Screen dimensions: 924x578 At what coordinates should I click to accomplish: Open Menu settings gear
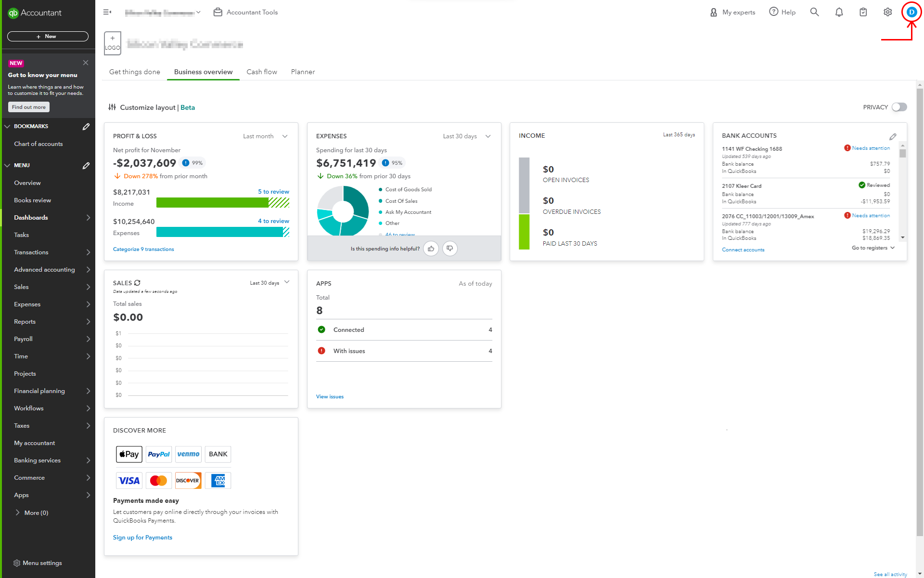17,563
